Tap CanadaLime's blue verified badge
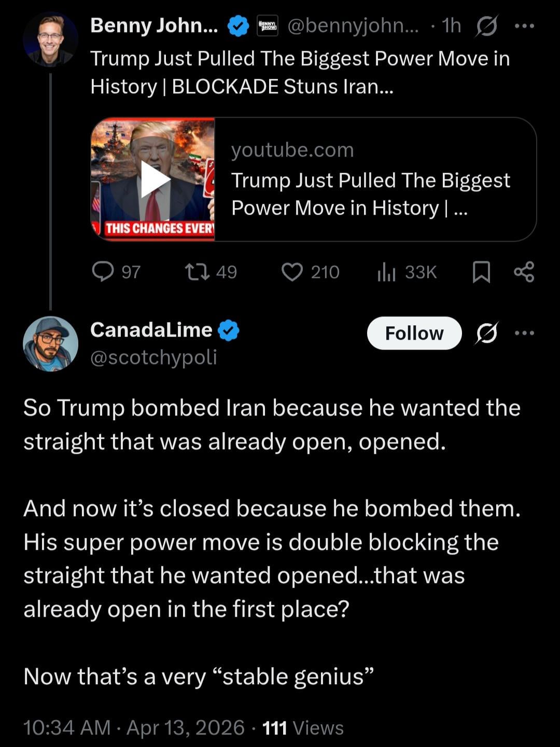 [x=229, y=330]
